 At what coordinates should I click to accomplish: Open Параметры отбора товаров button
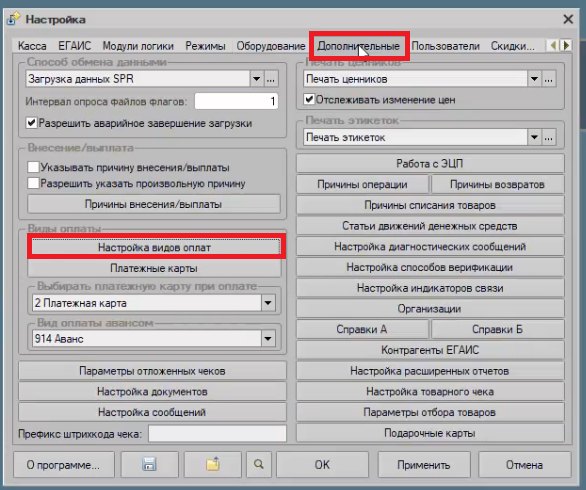point(430,412)
